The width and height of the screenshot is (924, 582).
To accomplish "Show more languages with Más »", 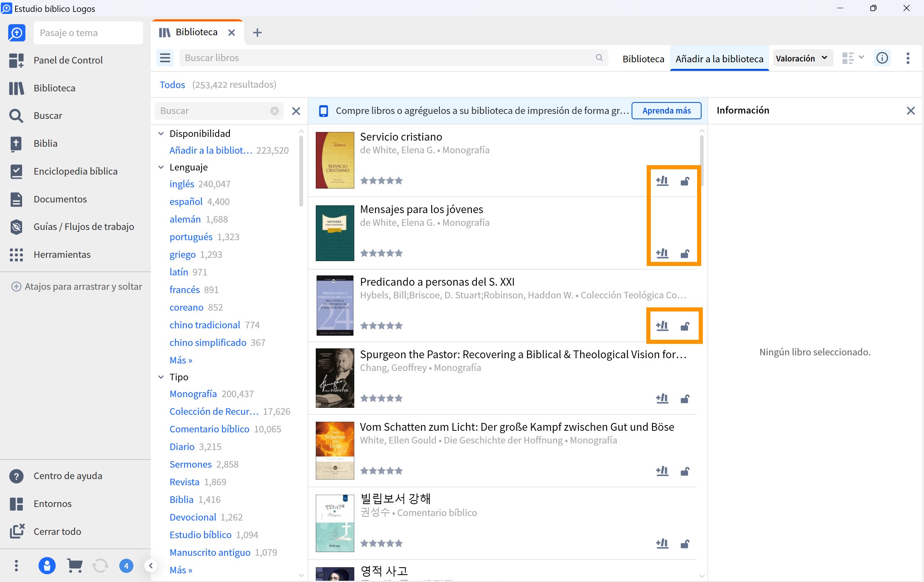I will 181,360.
